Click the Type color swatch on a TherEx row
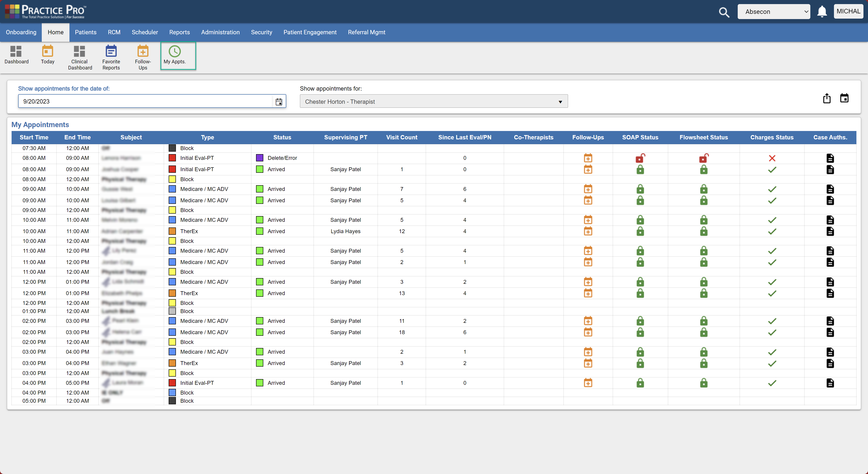Screen dimensions: 868x474 173,231
